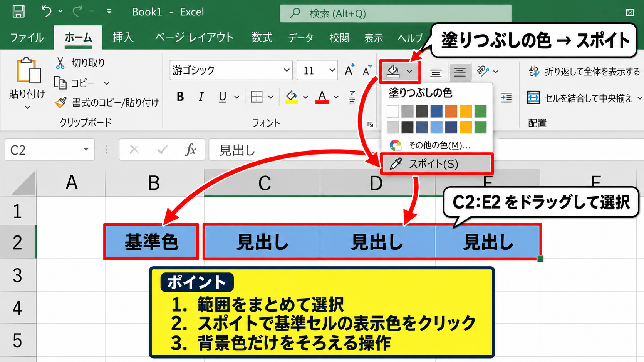Open the font name 游ゴシック dropdown
The height and width of the screenshot is (362, 644).
click(287, 70)
